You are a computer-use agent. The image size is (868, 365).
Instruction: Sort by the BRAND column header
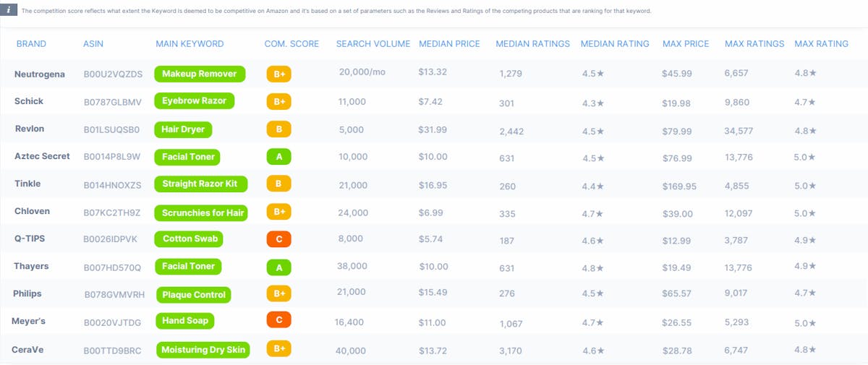(x=31, y=44)
